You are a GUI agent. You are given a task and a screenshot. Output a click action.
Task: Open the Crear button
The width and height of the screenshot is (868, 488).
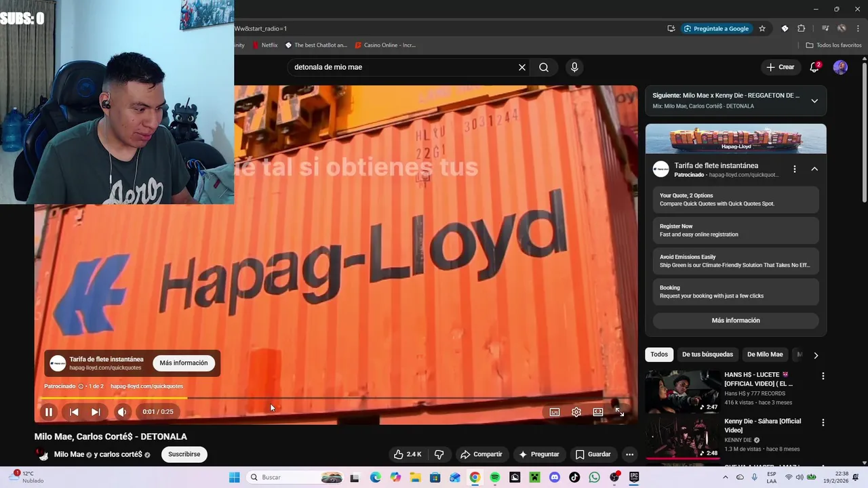[x=781, y=67]
